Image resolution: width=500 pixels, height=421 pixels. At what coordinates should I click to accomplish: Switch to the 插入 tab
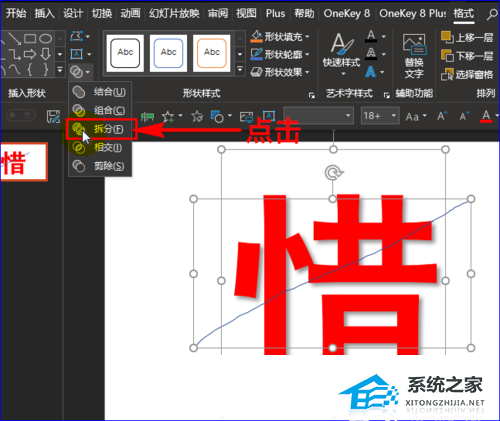[44, 13]
